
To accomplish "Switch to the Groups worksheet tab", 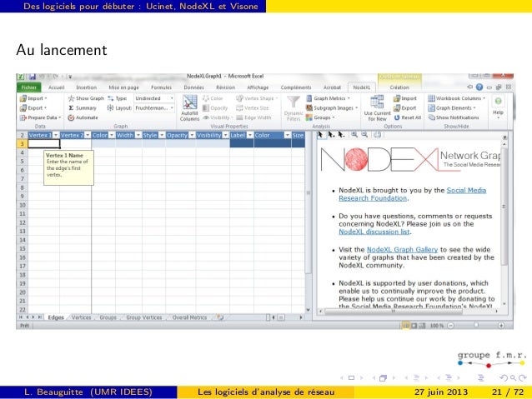I will point(108,317).
